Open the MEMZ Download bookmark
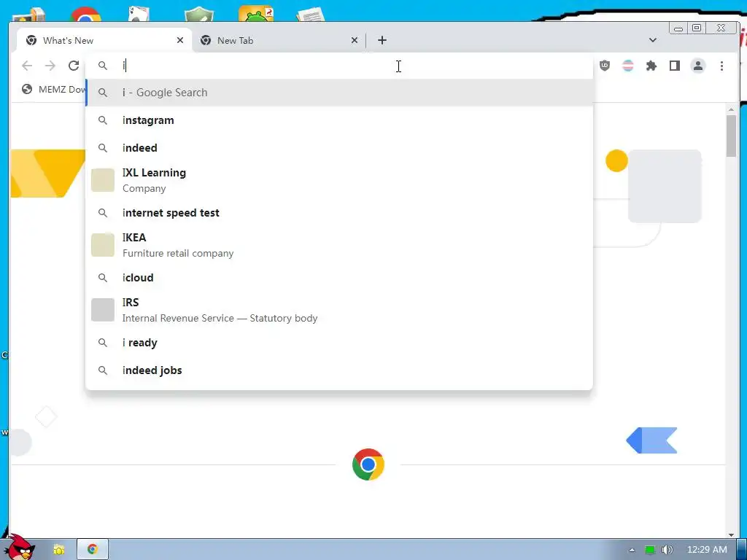 [x=54, y=89]
